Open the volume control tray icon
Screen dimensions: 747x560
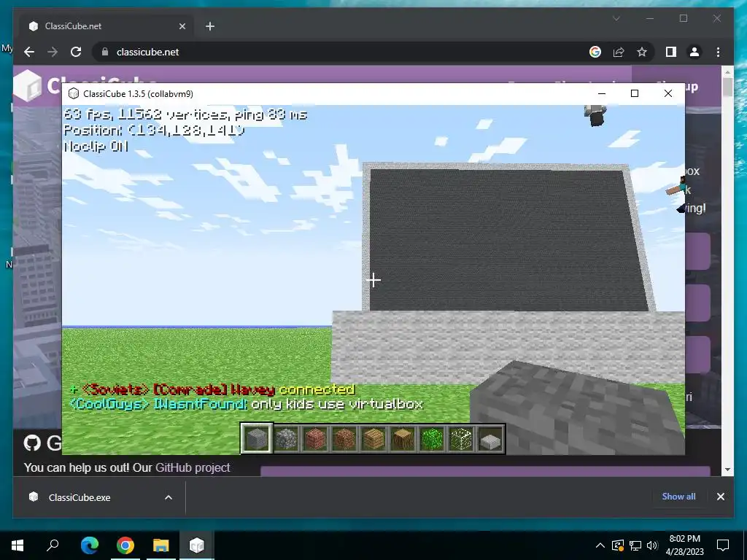(652, 545)
